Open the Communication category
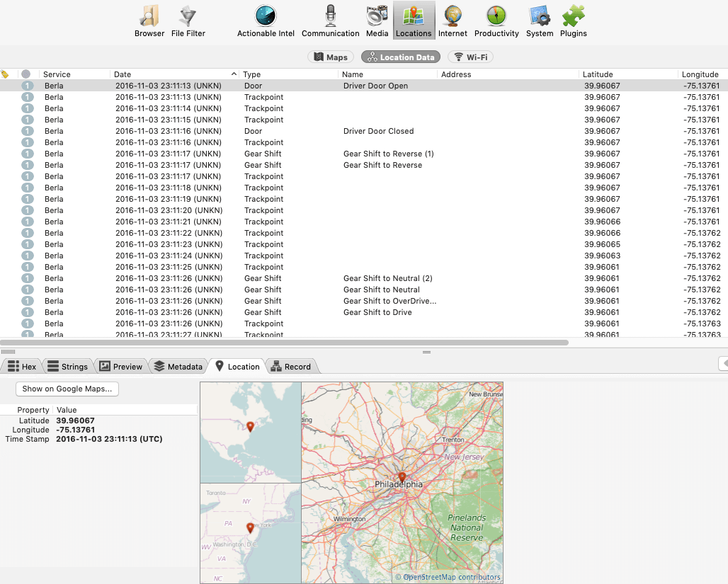Image resolution: width=728 pixels, height=584 pixels. click(x=330, y=20)
